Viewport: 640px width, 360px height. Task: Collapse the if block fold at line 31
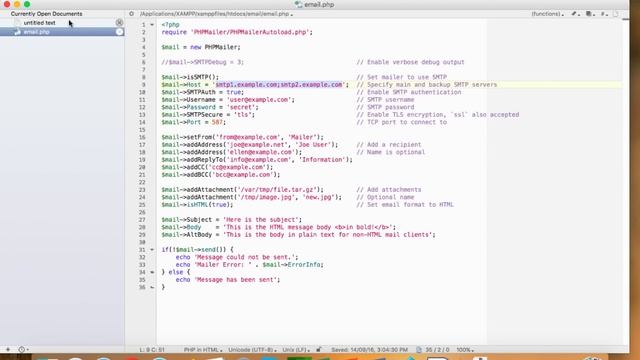[152, 250]
